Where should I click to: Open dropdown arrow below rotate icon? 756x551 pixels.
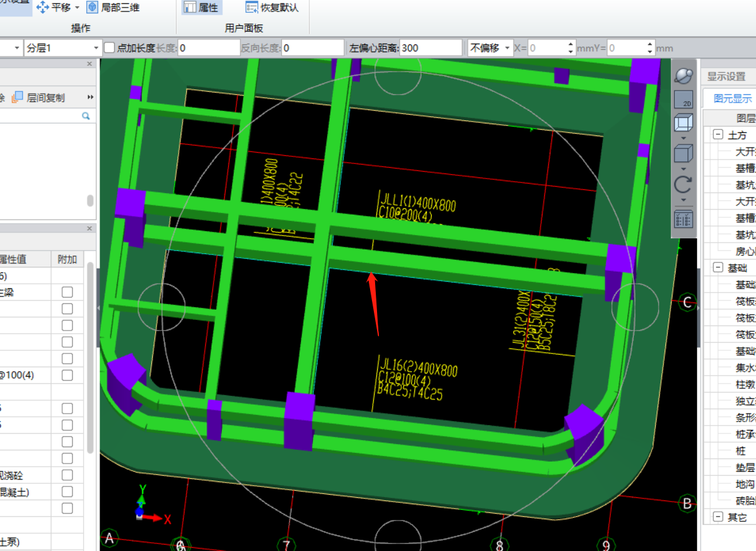(x=683, y=200)
